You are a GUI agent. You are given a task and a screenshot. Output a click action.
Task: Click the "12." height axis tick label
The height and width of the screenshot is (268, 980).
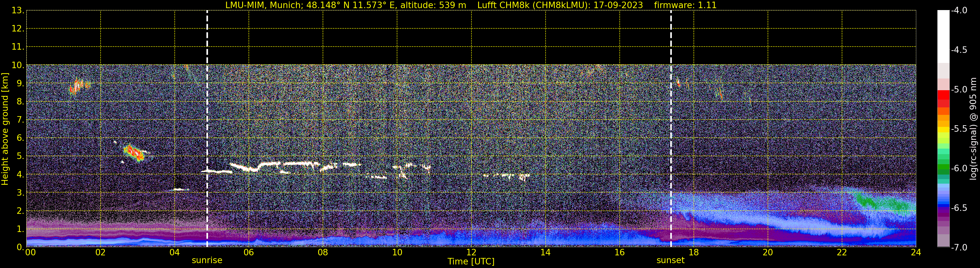pyautogui.click(x=18, y=29)
